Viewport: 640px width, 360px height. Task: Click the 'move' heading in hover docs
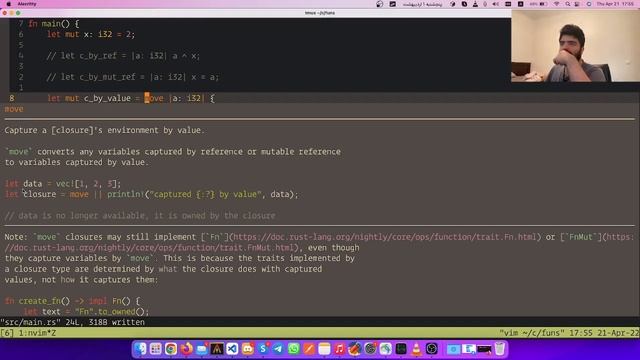[14, 109]
